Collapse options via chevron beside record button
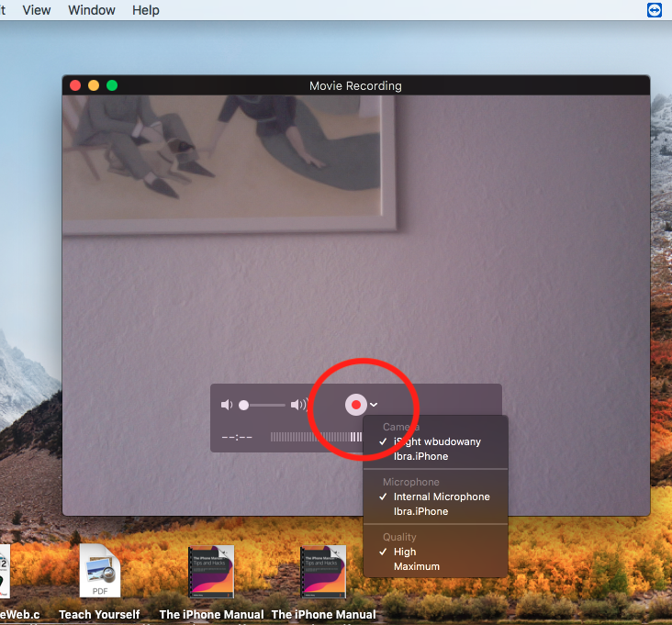This screenshot has width=672, height=625. (375, 405)
